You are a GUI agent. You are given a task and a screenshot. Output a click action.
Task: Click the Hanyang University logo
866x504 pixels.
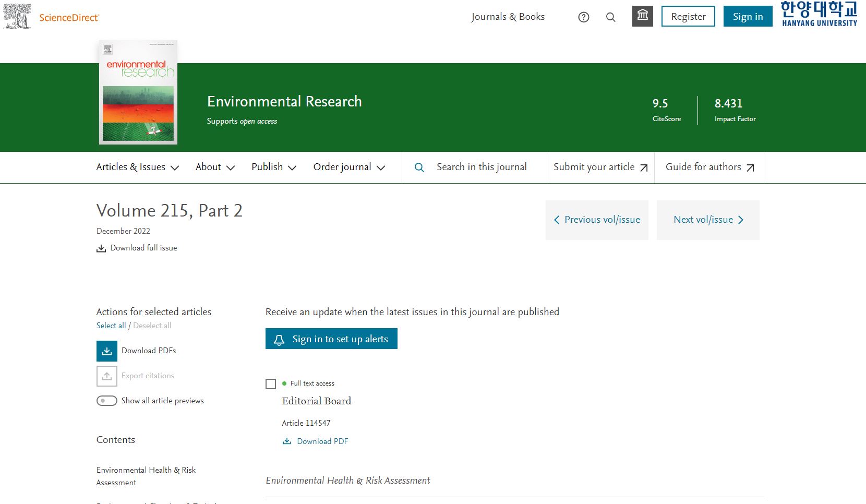click(819, 14)
